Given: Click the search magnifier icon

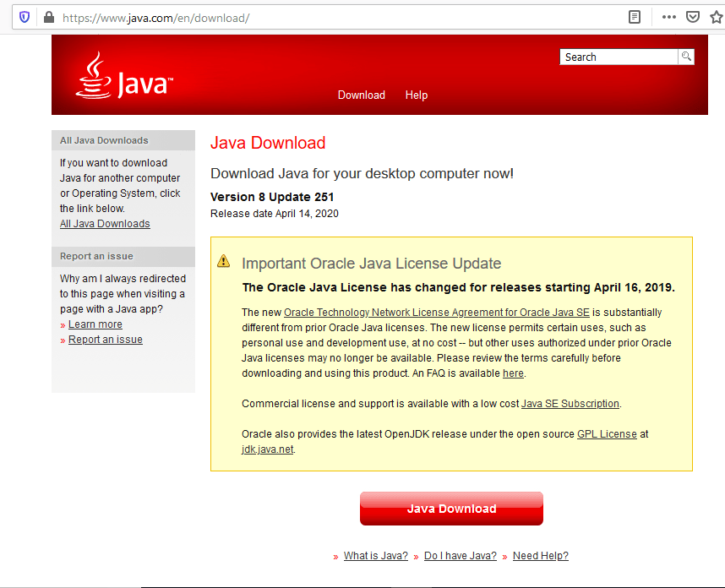Looking at the screenshot, I should [686, 57].
